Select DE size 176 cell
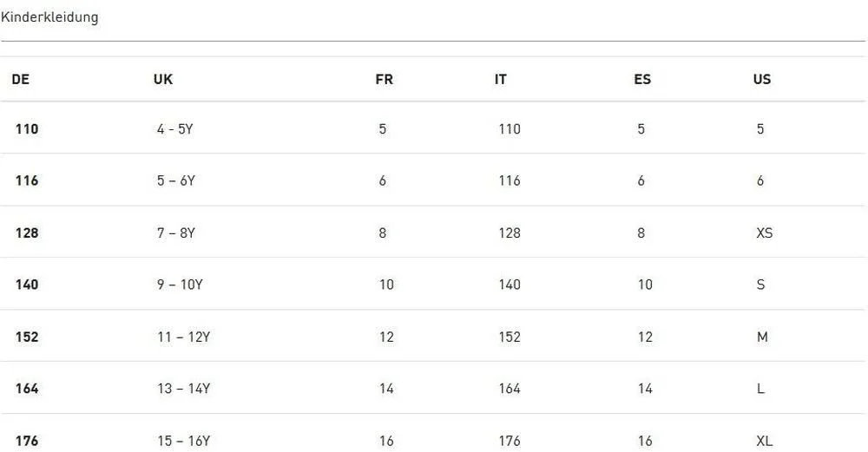This screenshot has width=868, height=452. coord(27,441)
